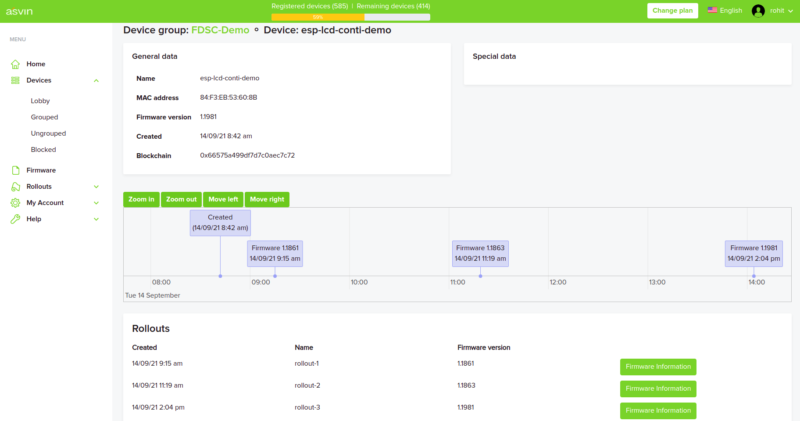Expand the My Account chevron

click(96, 203)
